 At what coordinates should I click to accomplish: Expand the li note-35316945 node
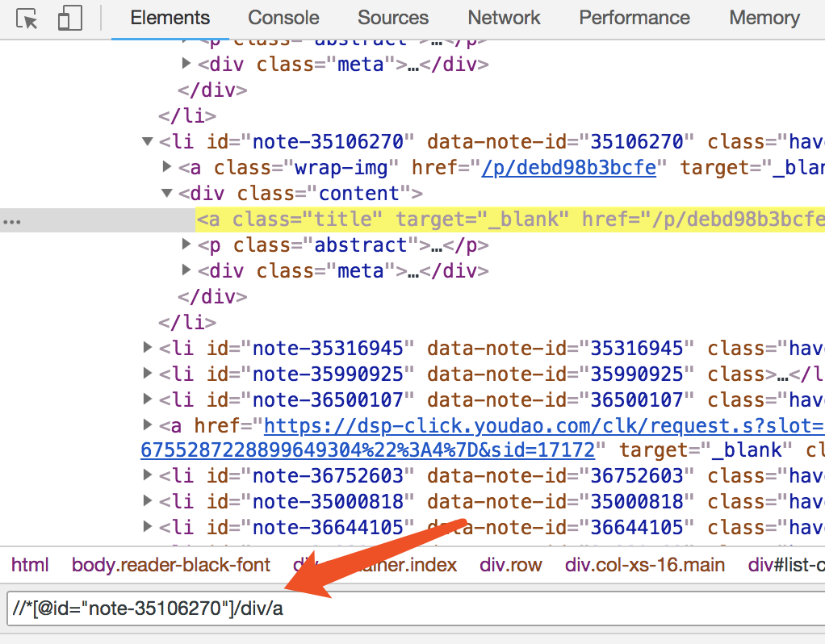pos(148,347)
